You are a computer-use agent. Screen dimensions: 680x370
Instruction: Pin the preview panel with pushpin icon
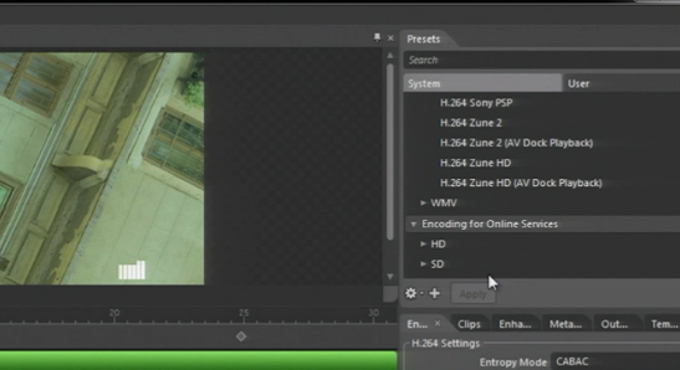tap(377, 38)
